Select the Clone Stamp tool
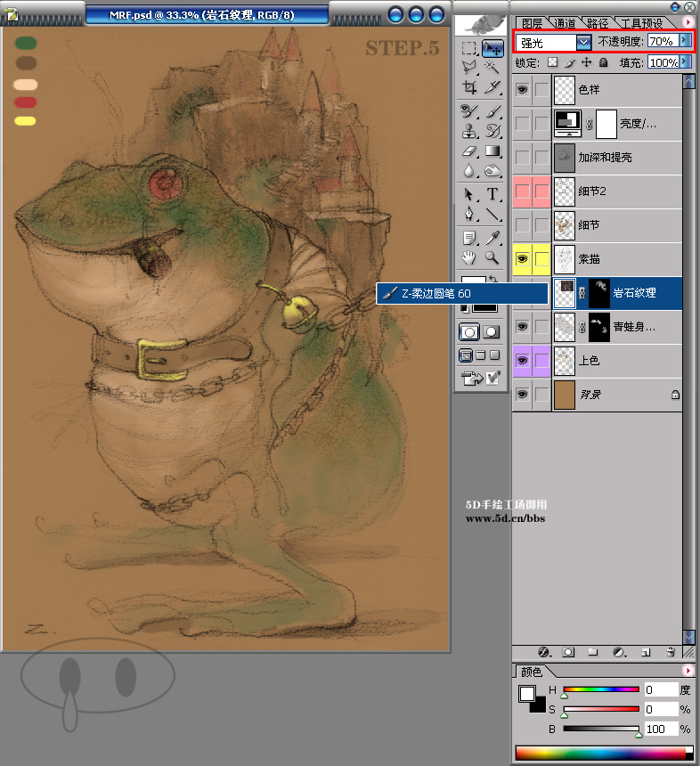Image resolution: width=700 pixels, height=766 pixels. click(x=469, y=131)
